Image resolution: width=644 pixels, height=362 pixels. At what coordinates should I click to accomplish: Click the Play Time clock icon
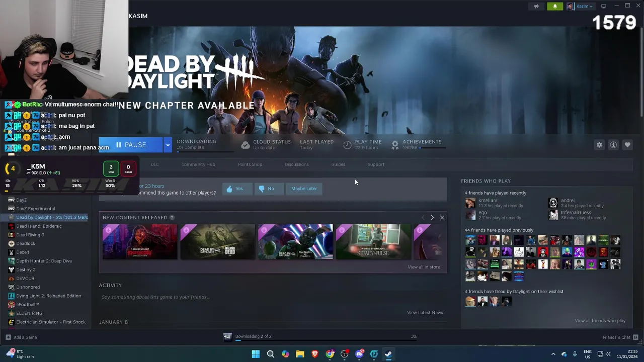click(347, 145)
